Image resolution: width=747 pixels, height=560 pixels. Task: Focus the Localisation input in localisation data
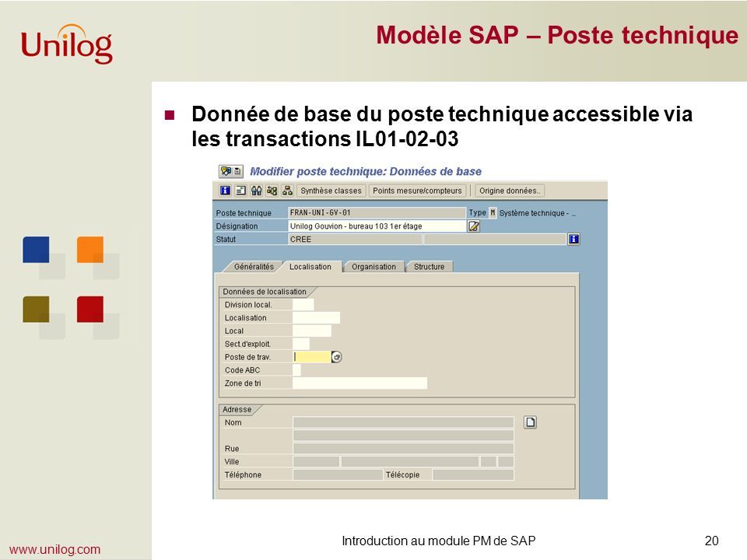(x=317, y=317)
